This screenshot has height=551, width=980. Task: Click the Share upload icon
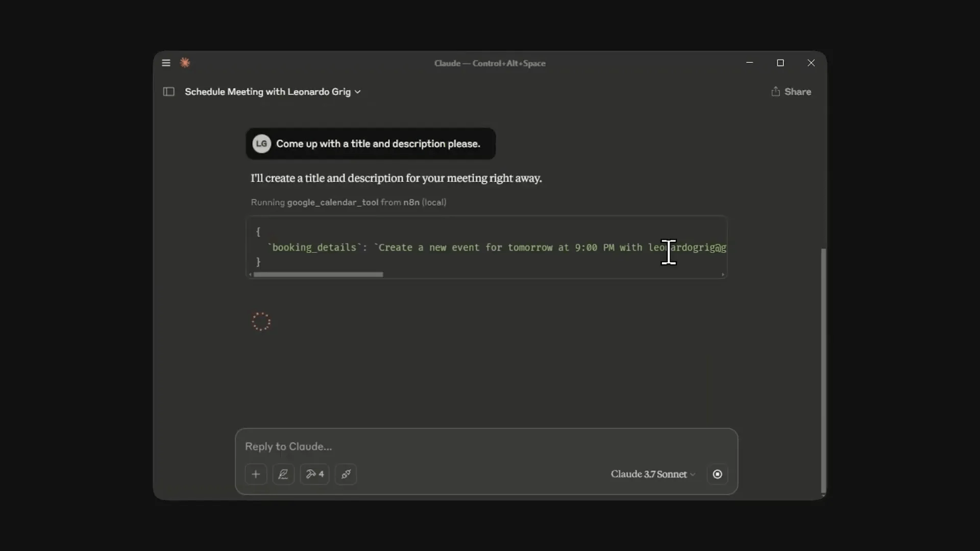point(776,91)
